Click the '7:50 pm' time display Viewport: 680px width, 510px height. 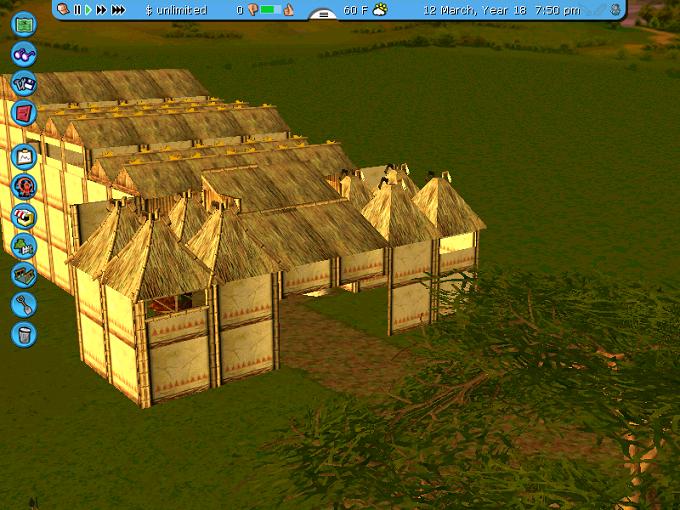click(x=557, y=10)
